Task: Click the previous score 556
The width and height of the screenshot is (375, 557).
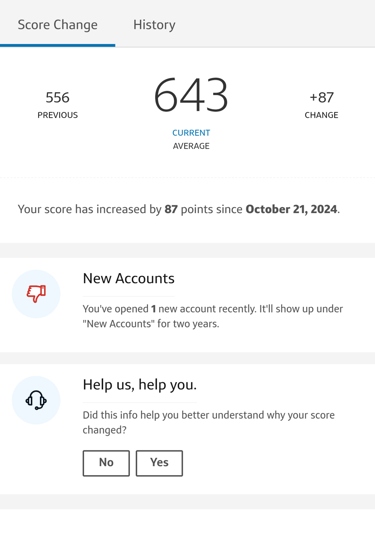Action: tap(58, 97)
